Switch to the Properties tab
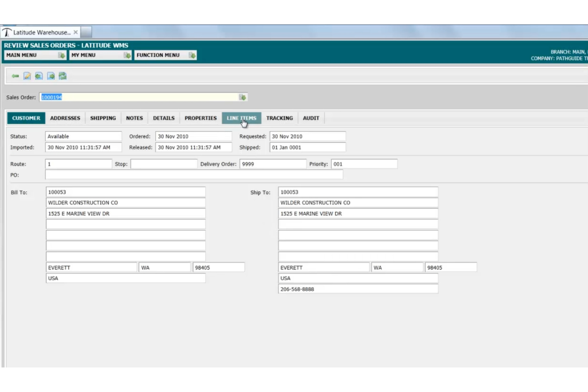 (x=200, y=118)
